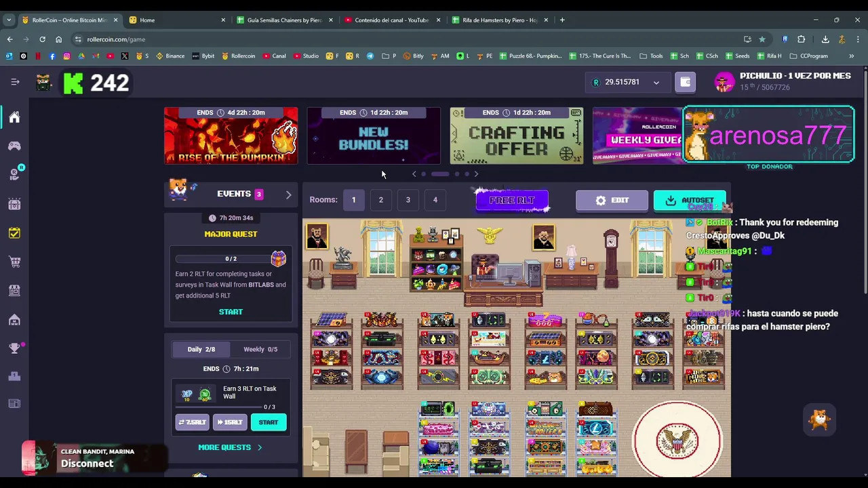Open the shopping cart store icon
This screenshot has width=868, height=488.
click(x=14, y=262)
